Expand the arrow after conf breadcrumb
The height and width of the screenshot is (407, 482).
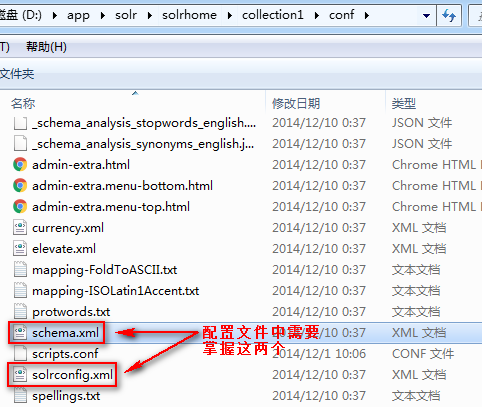pyautogui.click(x=367, y=15)
